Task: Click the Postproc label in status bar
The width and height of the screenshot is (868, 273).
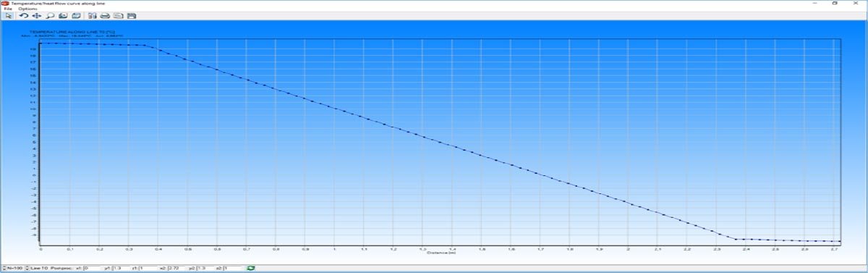Action: coord(61,268)
